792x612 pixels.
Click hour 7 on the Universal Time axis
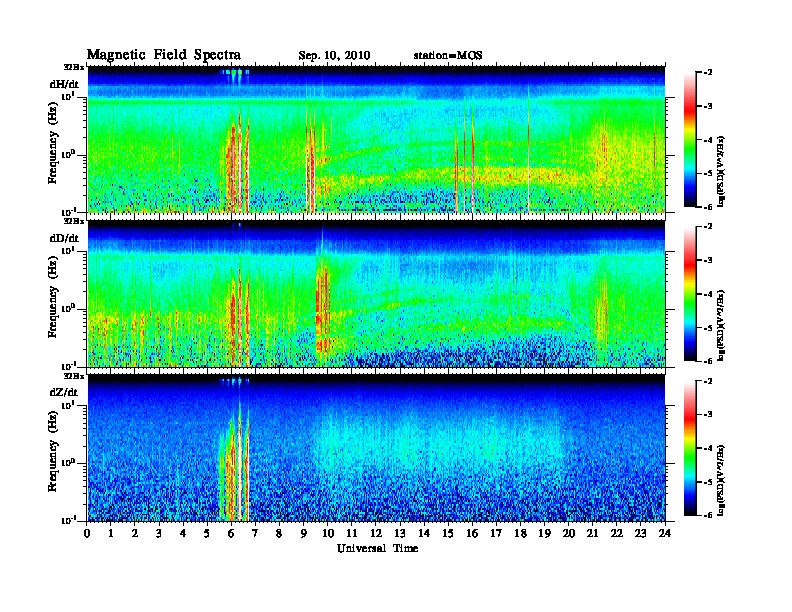(x=256, y=534)
